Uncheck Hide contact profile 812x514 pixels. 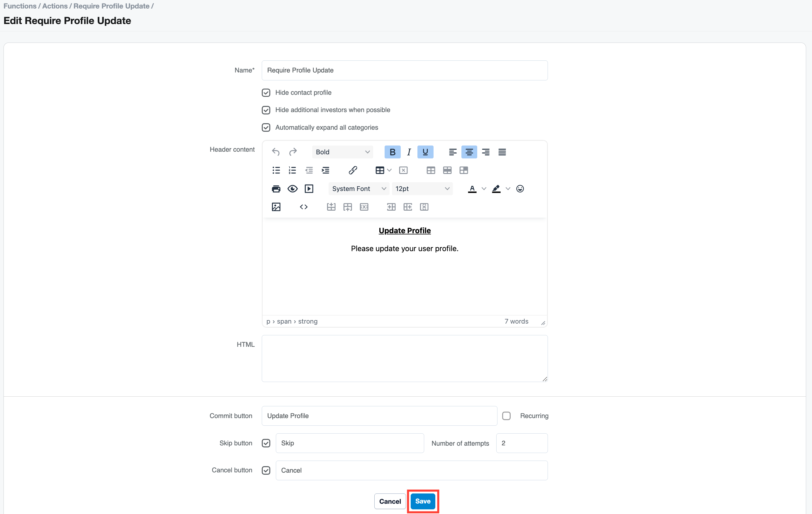[x=266, y=92]
